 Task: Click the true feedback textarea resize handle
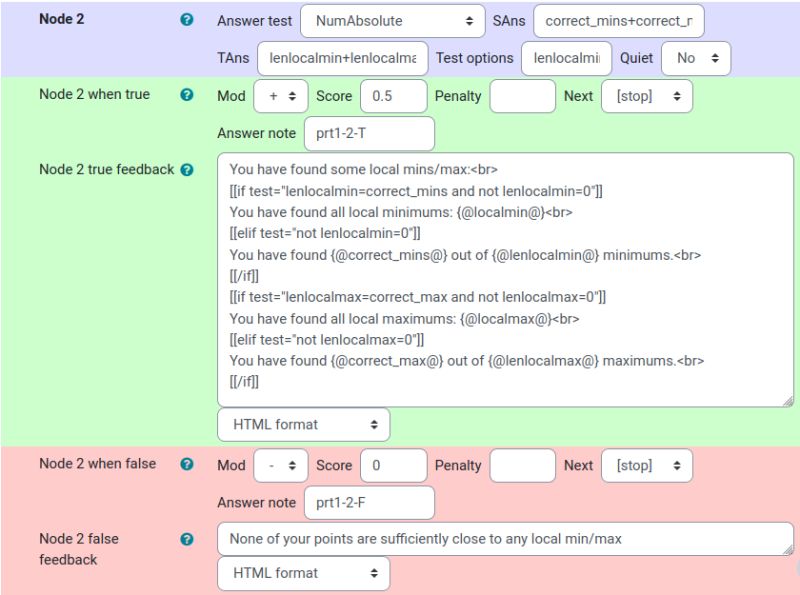[788, 402]
